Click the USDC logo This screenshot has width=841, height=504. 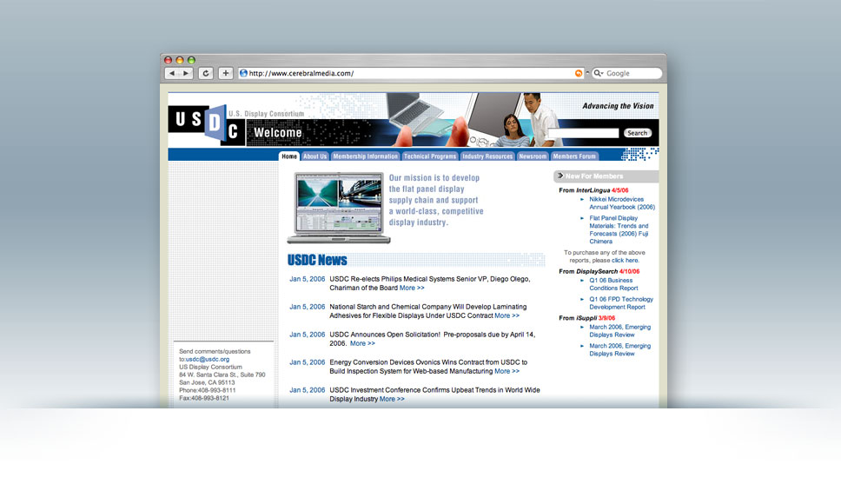click(207, 124)
